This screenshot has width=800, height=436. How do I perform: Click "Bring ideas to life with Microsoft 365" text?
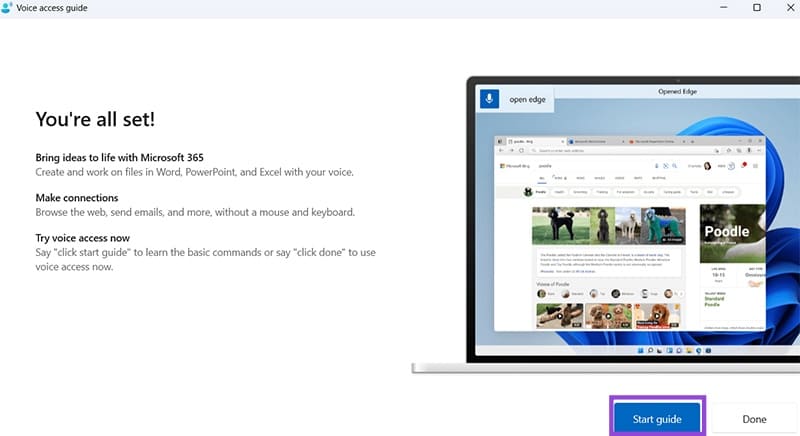coord(119,158)
